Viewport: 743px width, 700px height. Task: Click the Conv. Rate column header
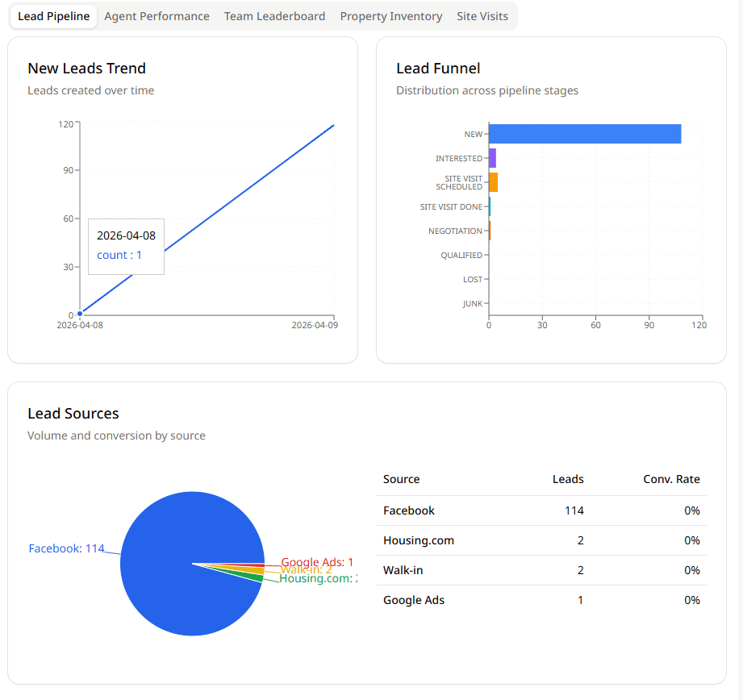pyautogui.click(x=671, y=479)
